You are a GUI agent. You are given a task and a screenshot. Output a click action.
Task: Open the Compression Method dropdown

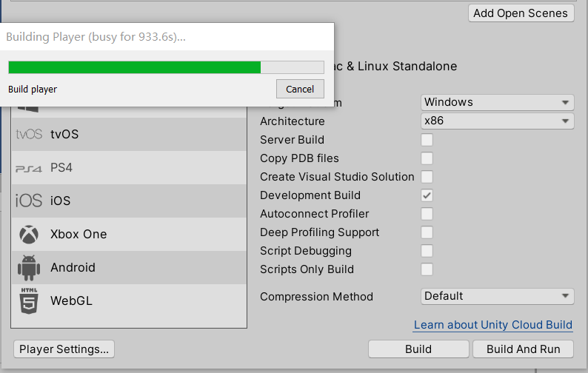click(x=497, y=296)
